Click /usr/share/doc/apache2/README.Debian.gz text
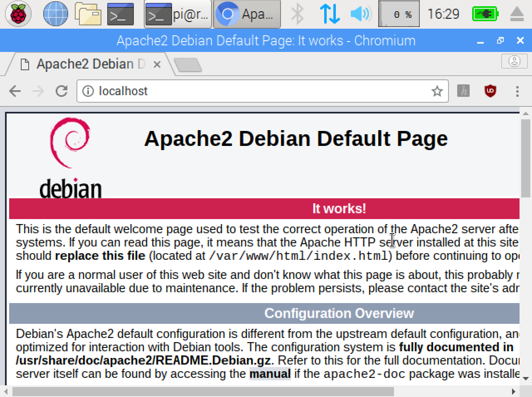Screen dimensions: 532x397 coord(143,360)
